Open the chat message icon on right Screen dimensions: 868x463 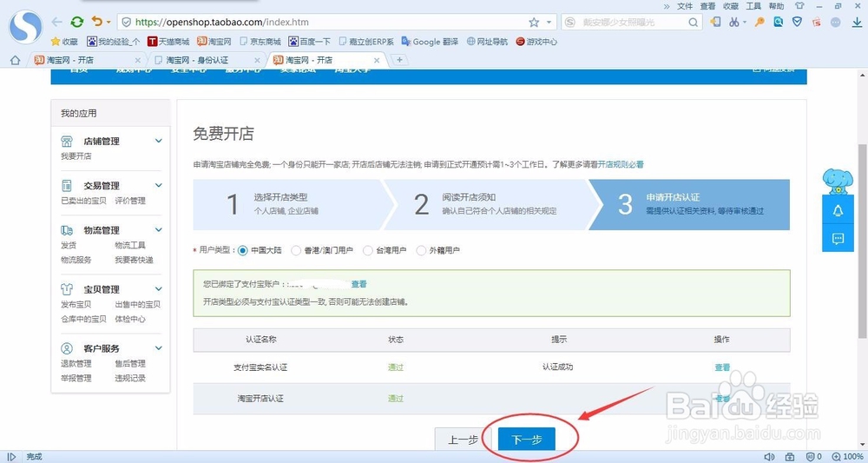[x=838, y=239]
